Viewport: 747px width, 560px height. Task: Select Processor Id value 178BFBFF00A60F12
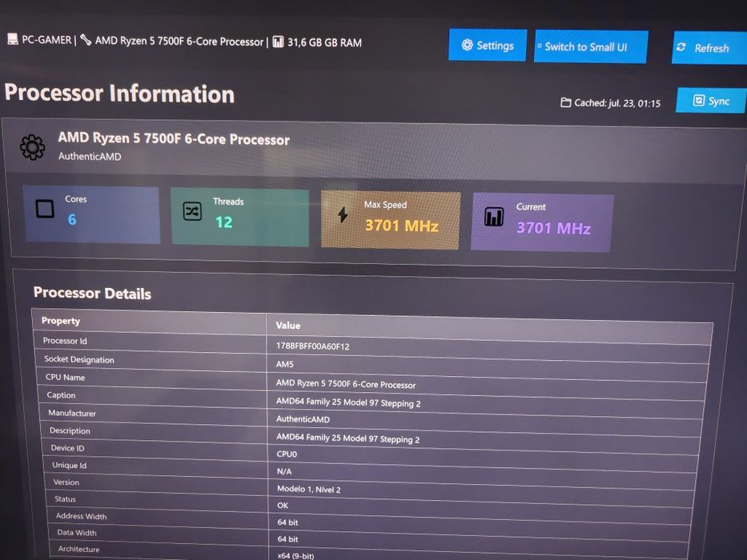[x=312, y=346]
